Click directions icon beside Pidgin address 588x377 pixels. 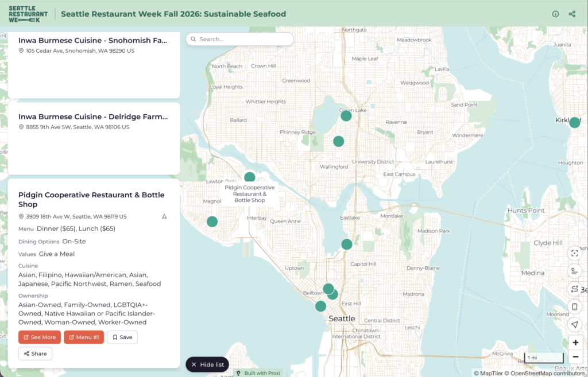pyautogui.click(x=164, y=216)
